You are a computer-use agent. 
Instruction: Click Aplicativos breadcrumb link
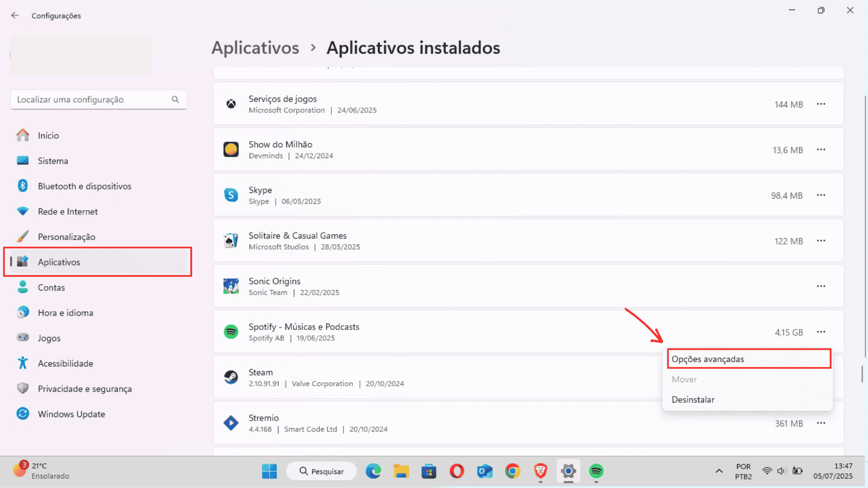click(255, 48)
